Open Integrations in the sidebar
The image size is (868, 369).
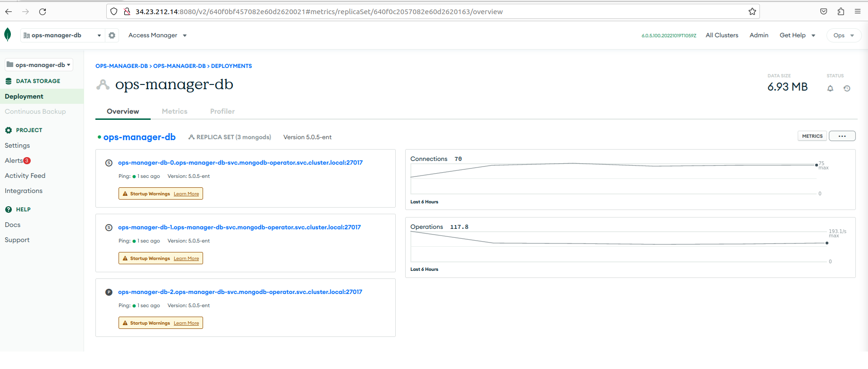click(24, 191)
